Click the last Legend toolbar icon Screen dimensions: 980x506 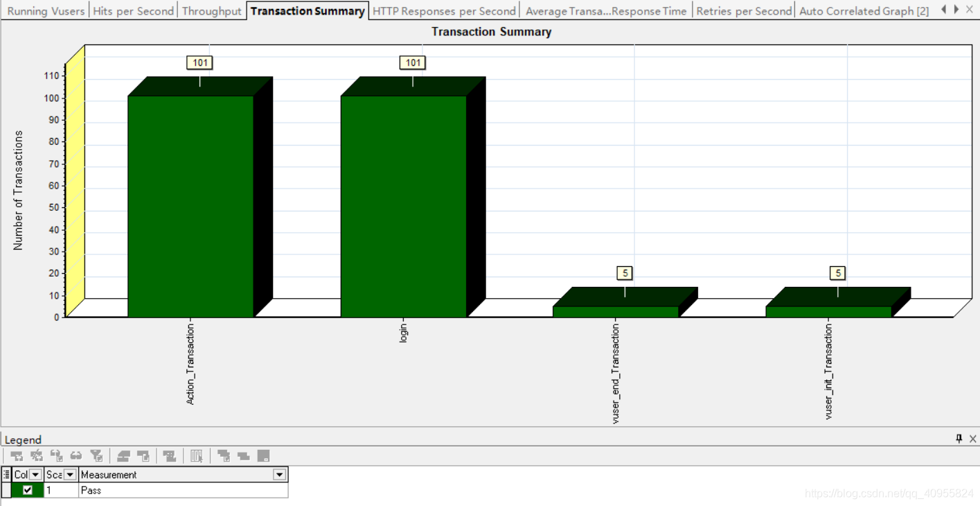point(263,456)
